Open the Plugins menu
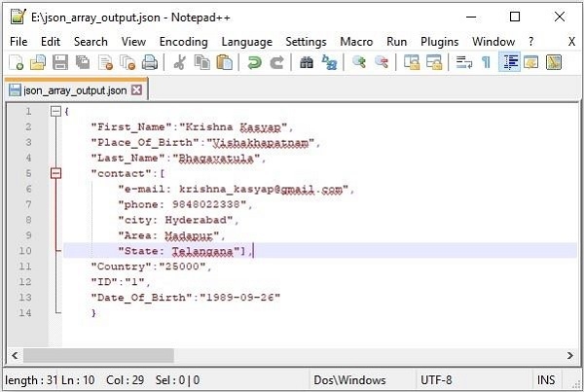 coord(440,41)
